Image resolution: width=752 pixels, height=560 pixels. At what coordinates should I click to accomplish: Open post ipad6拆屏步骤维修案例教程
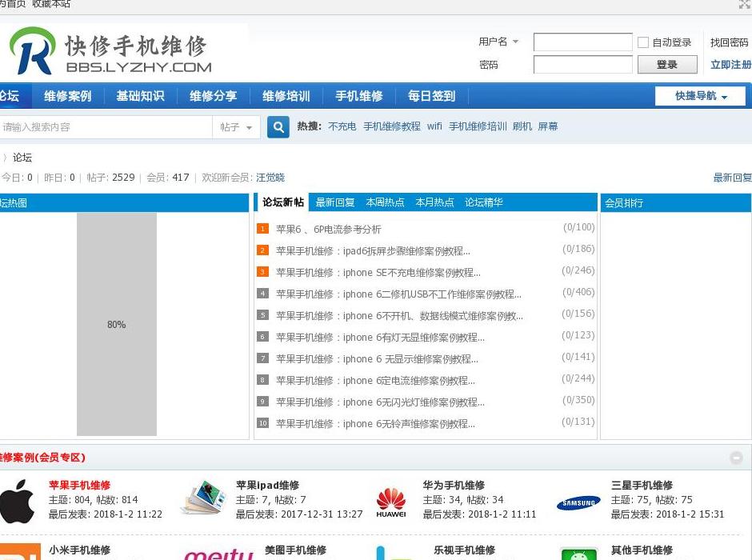[x=373, y=250]
